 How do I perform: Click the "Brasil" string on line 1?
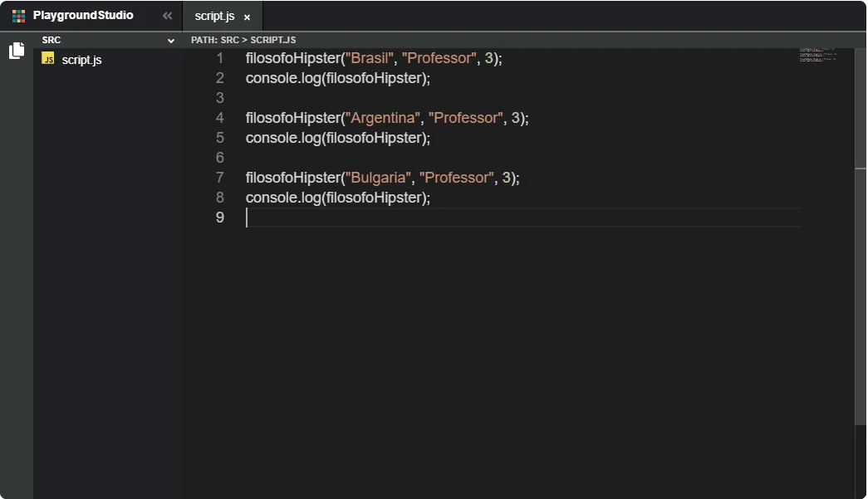(370, 58)
